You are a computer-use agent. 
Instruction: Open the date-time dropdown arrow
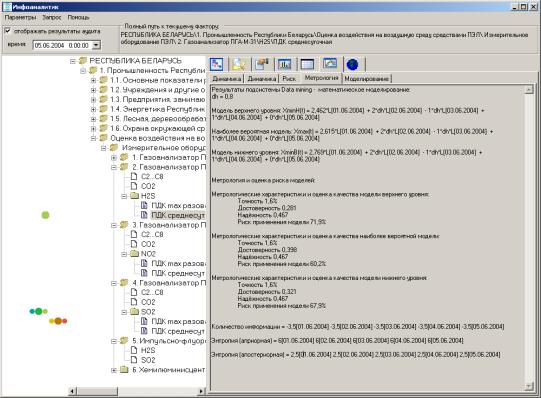tap(97, 45)
